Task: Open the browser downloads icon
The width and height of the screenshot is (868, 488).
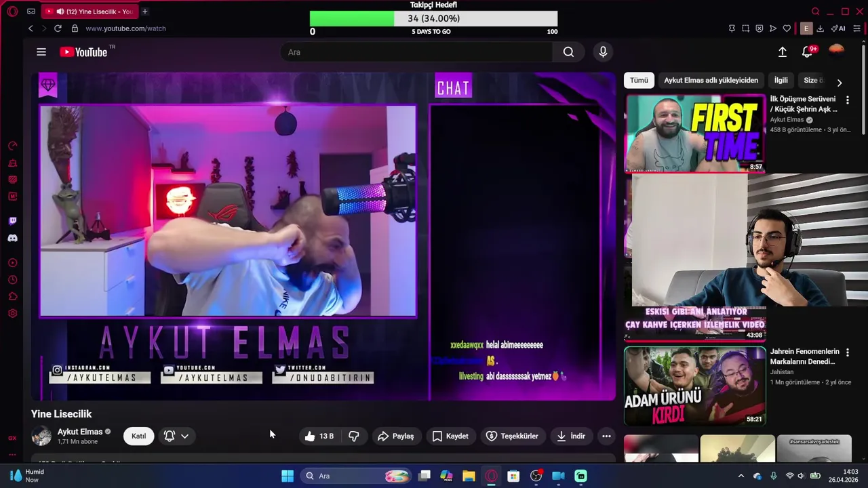Action: 820,28
